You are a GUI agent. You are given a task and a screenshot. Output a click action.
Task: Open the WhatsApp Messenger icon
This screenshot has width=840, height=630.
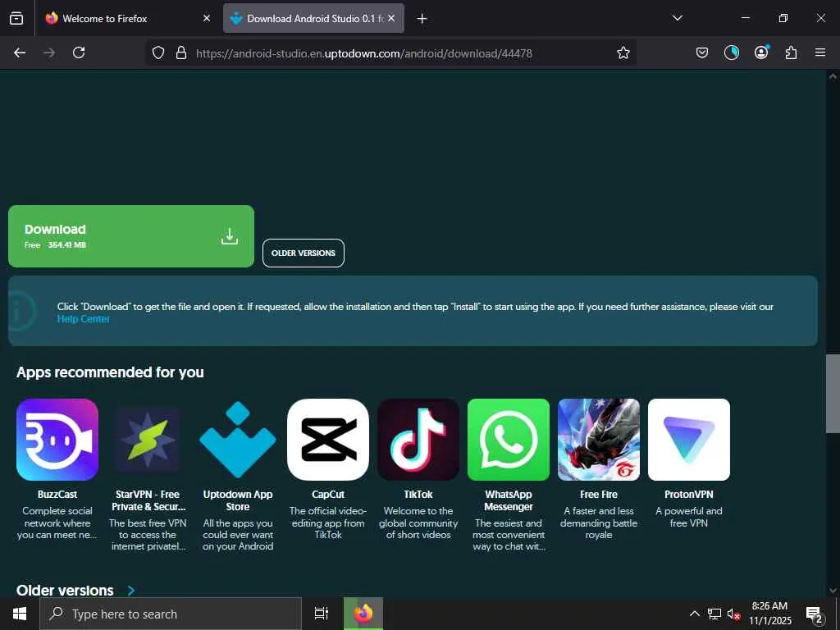(x=509, y=440)
